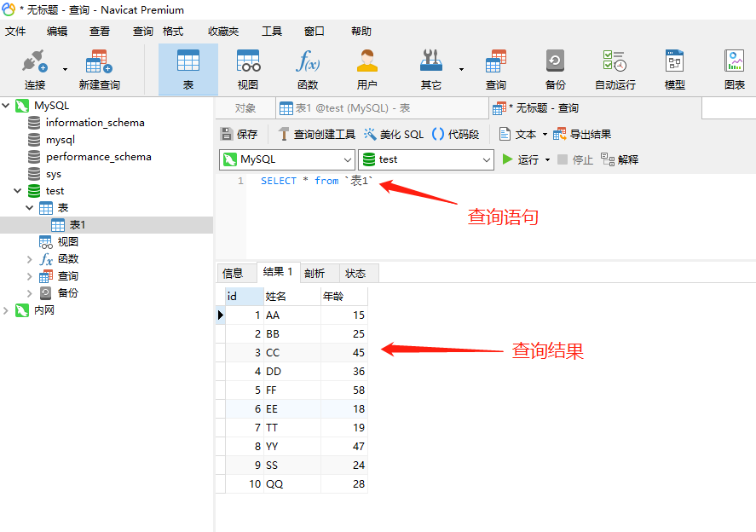Click the Connection (连接) plug icon

click(35, 61)
